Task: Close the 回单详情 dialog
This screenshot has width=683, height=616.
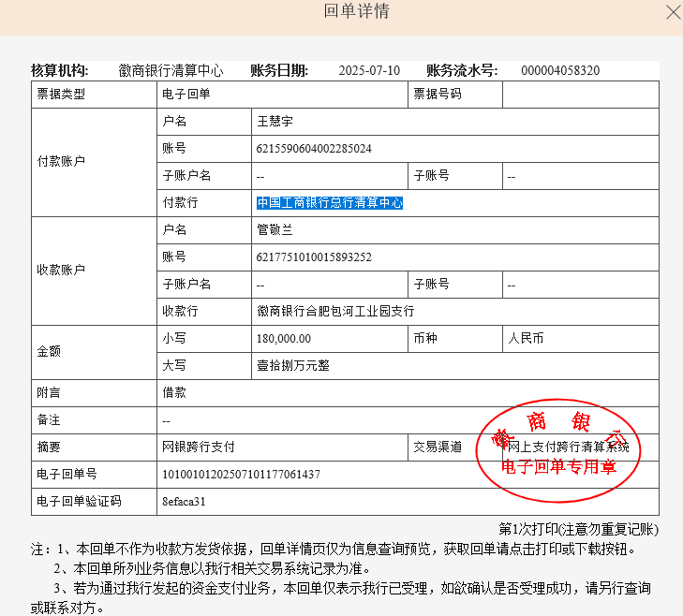Action: click(673, 12)
